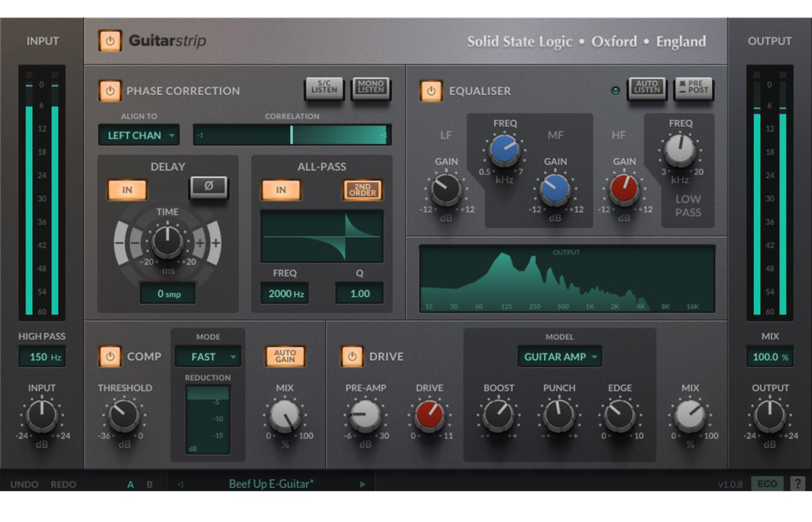Click the compressor Reduction meter
The width and height of the screenshot is (812, 522).
coord(208,420)
